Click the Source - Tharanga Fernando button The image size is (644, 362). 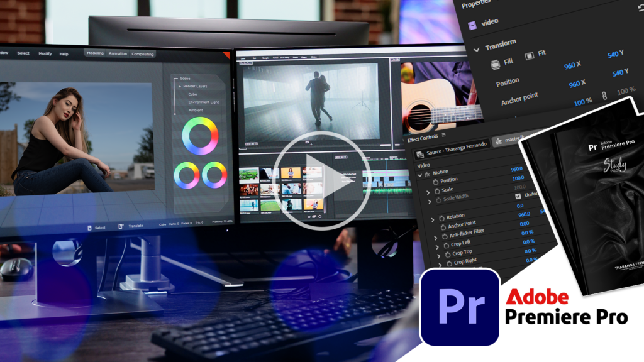(452, 153)
